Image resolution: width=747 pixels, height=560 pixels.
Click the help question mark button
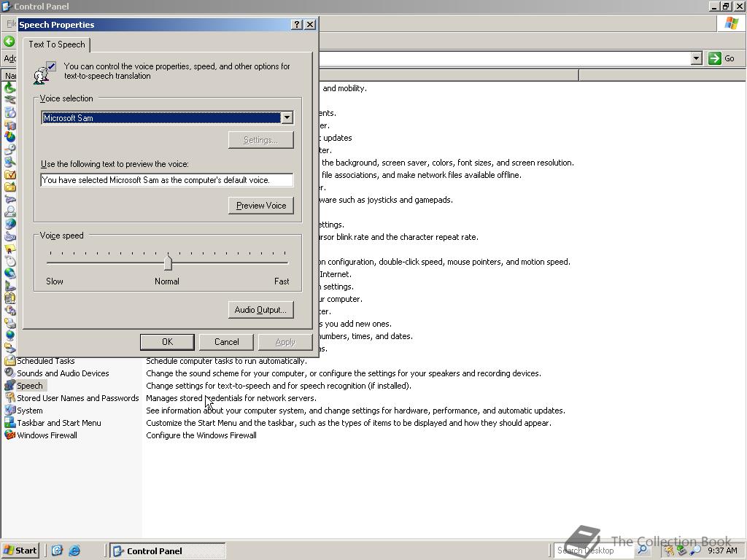pyautogui.click(x=296, y=24)
